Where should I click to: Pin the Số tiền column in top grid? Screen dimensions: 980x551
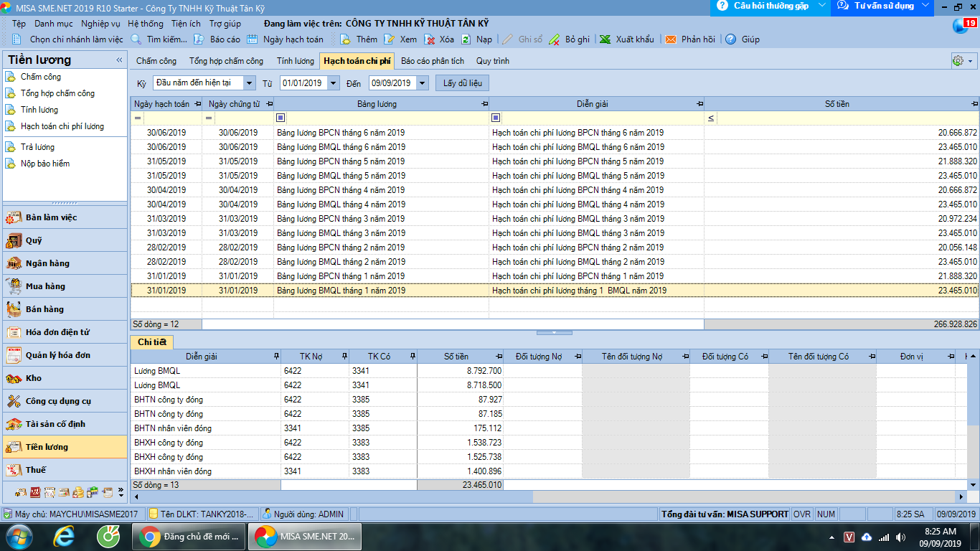(x=974, y=104)
